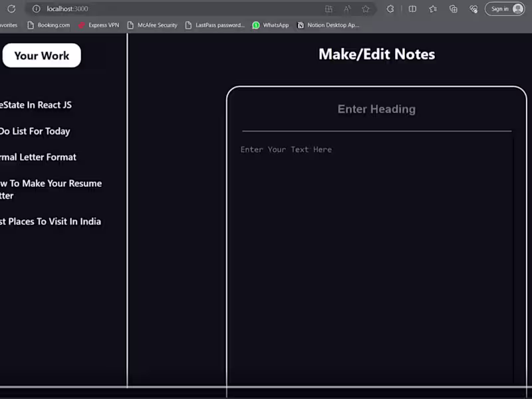Open the Make Your Resume note
This screenshot has width=532, height=399.
tap(51, 190)
